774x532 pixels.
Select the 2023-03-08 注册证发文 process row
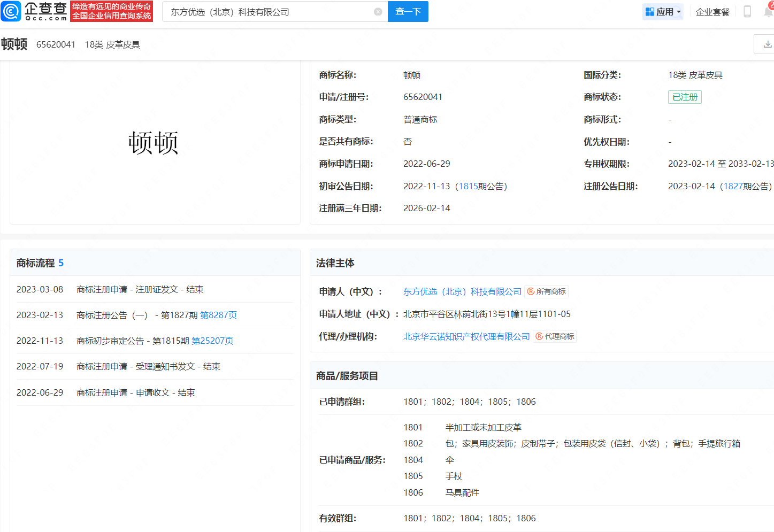click(155, 289)
